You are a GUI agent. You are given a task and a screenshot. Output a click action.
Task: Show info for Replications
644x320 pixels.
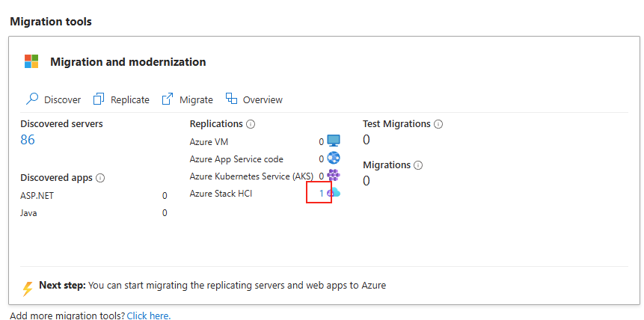click(x=251, y=124)
